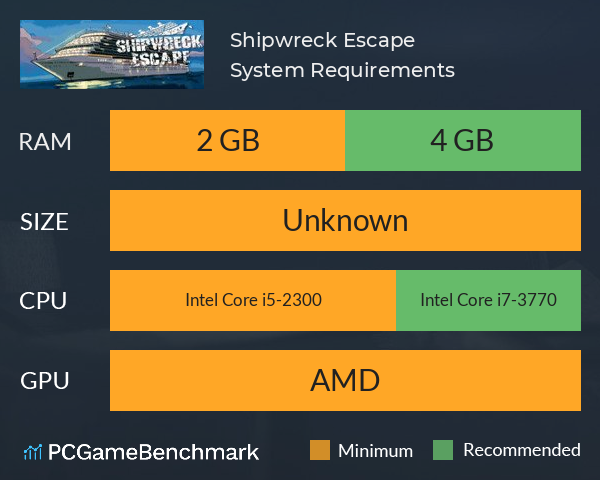
Task: Click the PCGameBenchmark brand text
Action: (153, 452)
